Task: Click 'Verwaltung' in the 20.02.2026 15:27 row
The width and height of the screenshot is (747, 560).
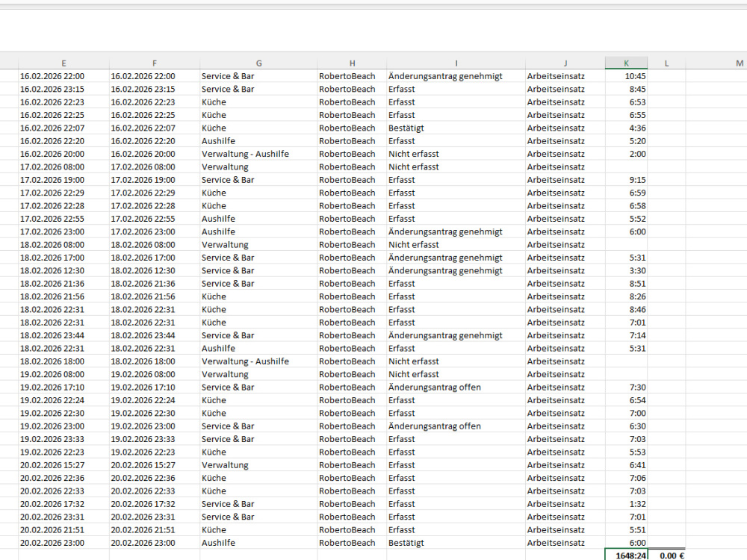Action: pos(225,464)
